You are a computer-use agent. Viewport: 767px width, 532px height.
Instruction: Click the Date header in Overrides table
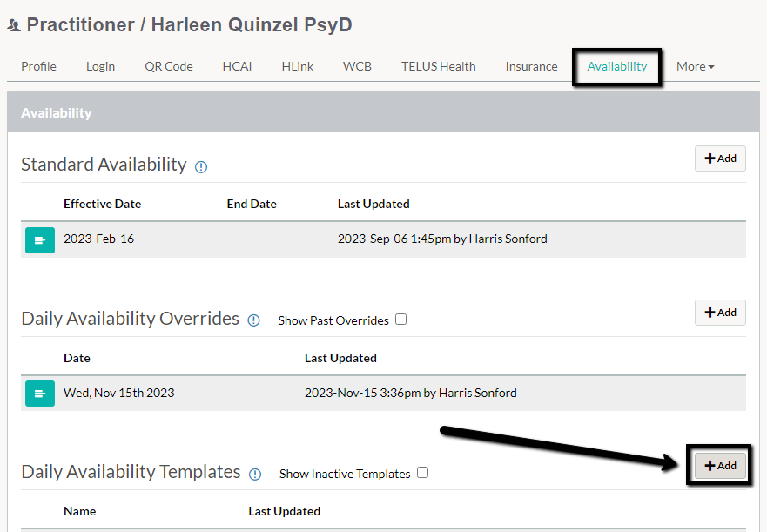tap(77, 358)
